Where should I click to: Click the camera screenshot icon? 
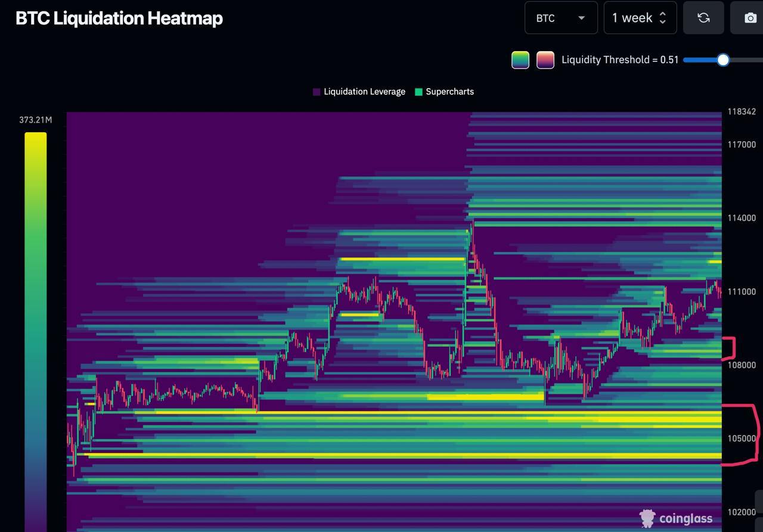[750, 18]
